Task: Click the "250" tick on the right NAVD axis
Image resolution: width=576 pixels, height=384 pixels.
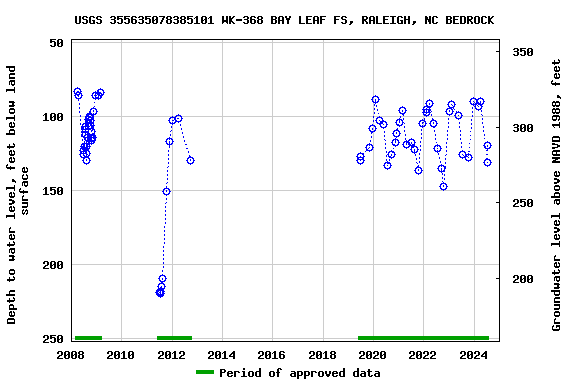Action: click(x=523, y=203)
